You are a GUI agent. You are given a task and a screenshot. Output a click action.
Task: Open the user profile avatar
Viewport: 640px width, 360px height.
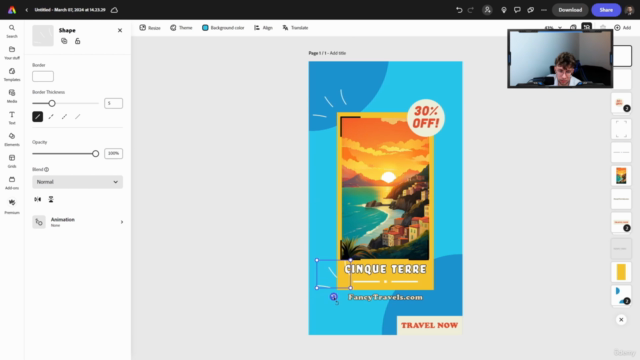(629, 10)
